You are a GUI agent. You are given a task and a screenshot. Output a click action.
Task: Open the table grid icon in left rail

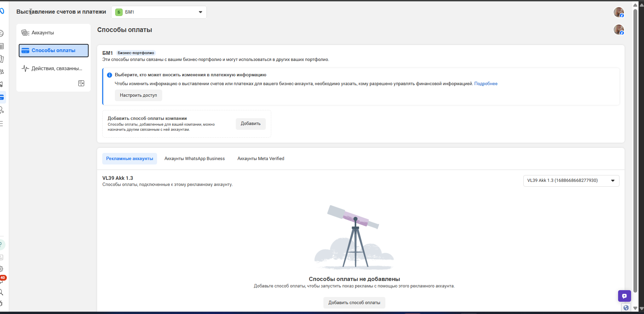pyautogui.click(x=1, y=46)
